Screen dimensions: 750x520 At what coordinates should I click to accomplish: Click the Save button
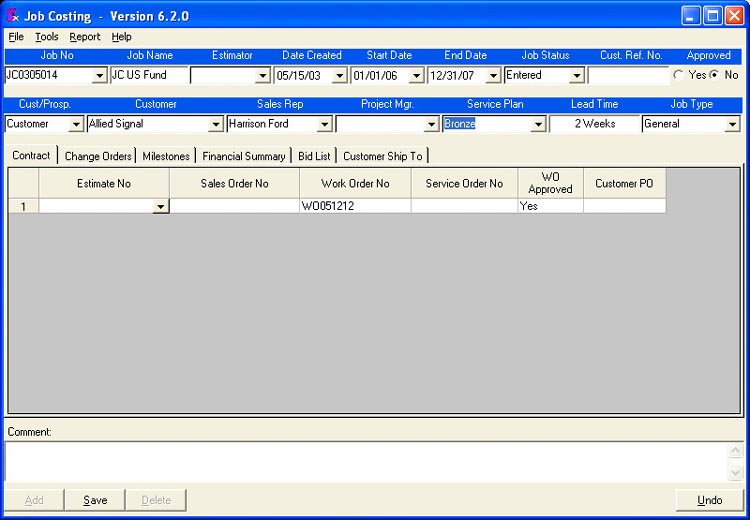click(x=95, y=500)
